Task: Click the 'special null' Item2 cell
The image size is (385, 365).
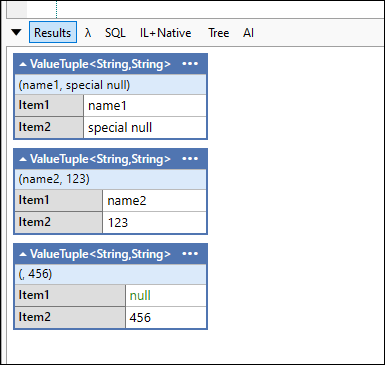Action: pos(145,127)
